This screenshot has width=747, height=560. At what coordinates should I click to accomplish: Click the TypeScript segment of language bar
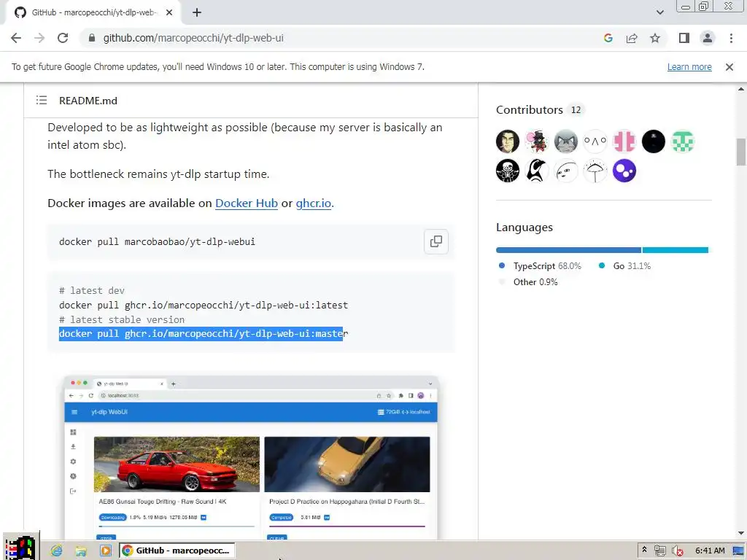pyautogui.click(x=568, y=250)
